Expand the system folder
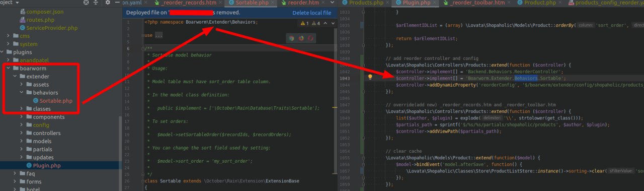 click(x=9, y=44)
